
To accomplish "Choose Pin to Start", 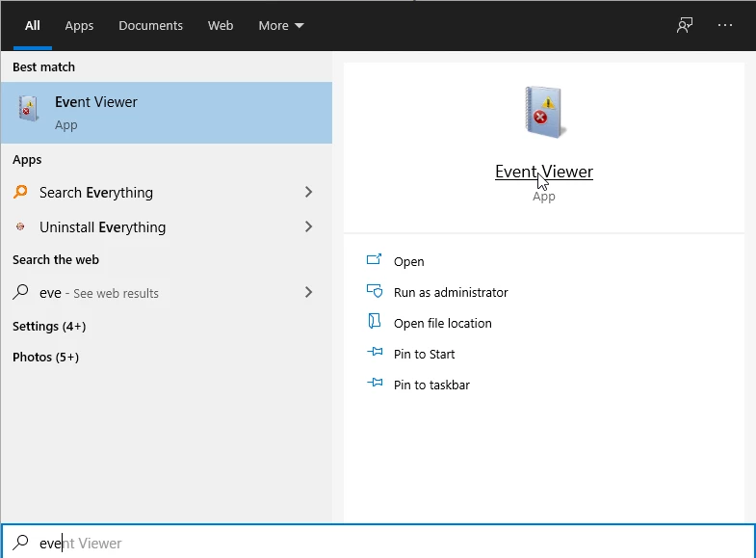I will point(425,355).
